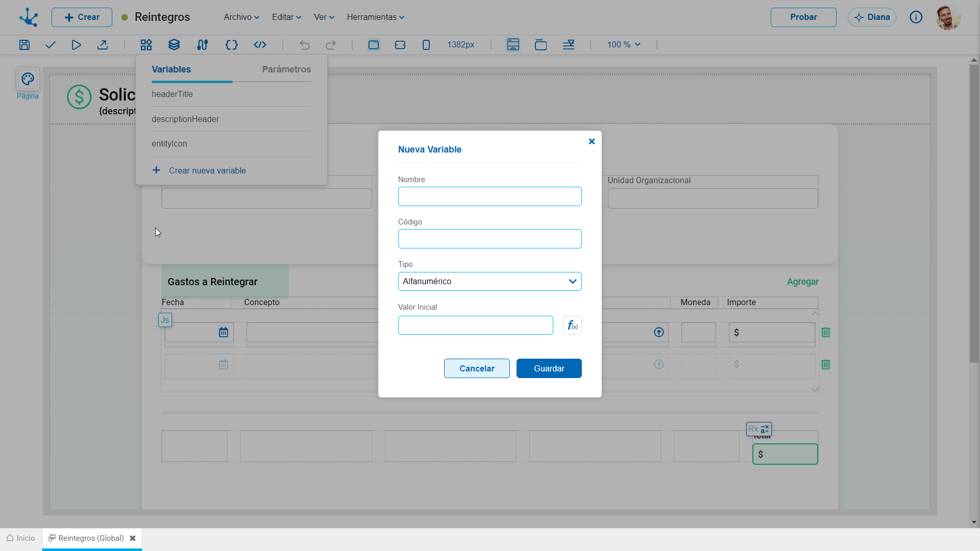The height and width of the screenshot is (551, 980).
Task: Select the desktop viewport icon
Action: 374,45
